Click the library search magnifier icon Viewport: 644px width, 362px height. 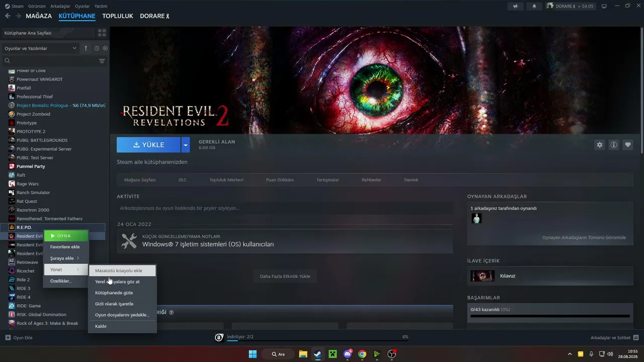pos(8,61)
